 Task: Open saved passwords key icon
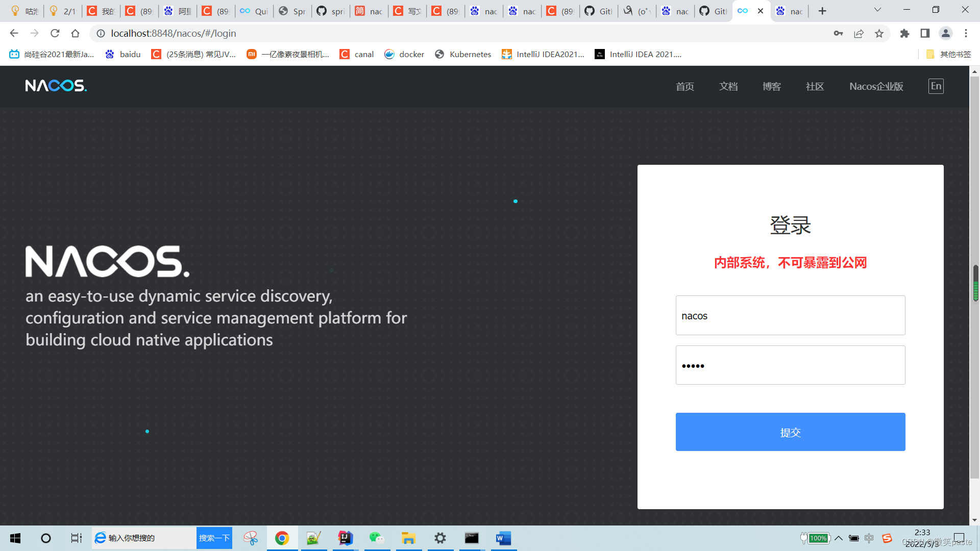tap(838, 33)
